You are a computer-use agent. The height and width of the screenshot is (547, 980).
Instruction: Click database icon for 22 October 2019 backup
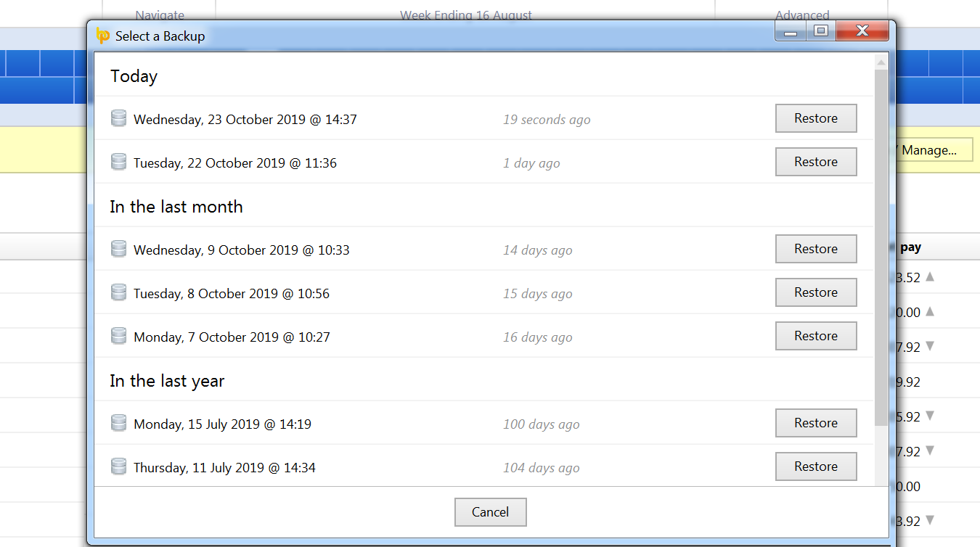[x=118, y=162]
